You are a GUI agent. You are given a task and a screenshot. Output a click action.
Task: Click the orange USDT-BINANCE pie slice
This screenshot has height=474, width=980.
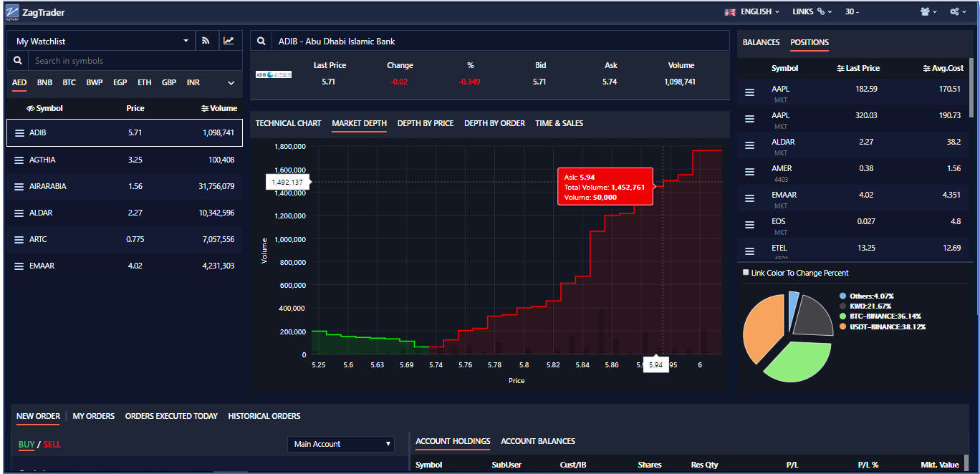(x=764, y=327)
